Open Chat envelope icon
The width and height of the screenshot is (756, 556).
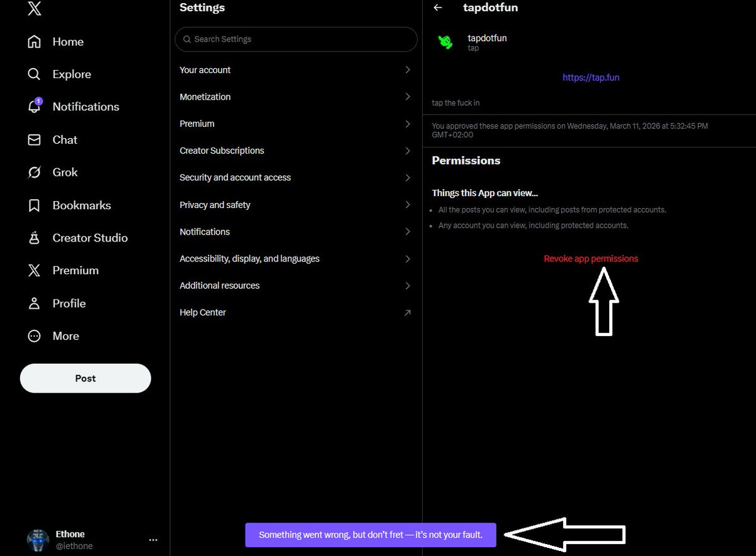35,140
